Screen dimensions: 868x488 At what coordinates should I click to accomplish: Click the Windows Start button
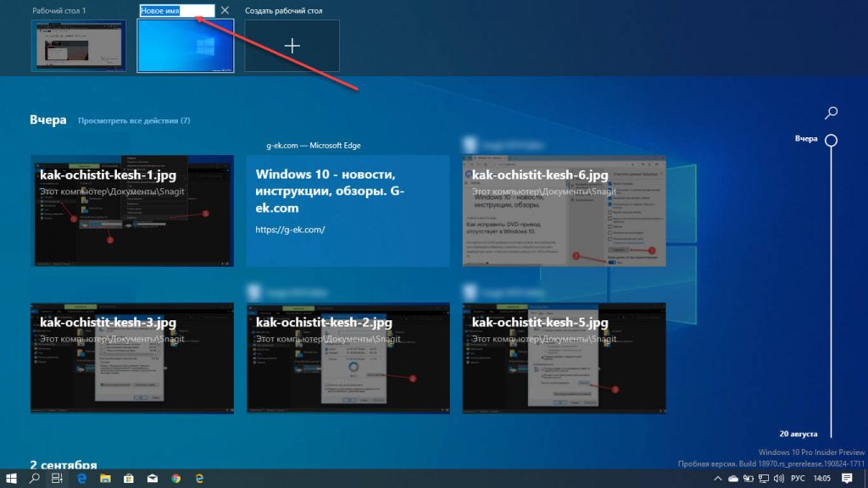11,478
